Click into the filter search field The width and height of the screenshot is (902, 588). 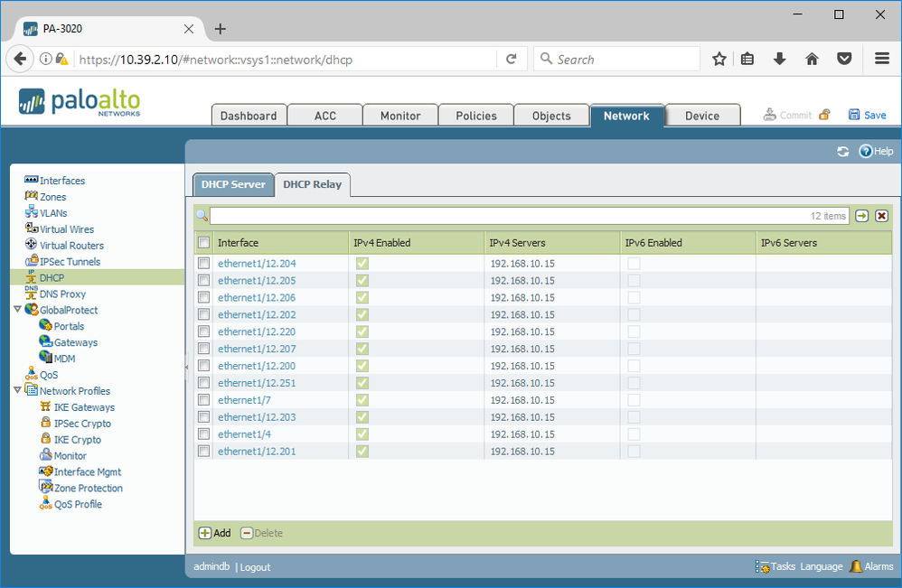pos(506,216)
